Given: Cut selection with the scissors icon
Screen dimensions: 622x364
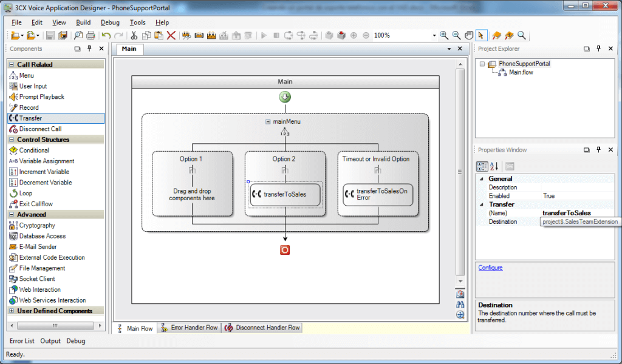Looking at the screenshot, I should click(134, 36).
